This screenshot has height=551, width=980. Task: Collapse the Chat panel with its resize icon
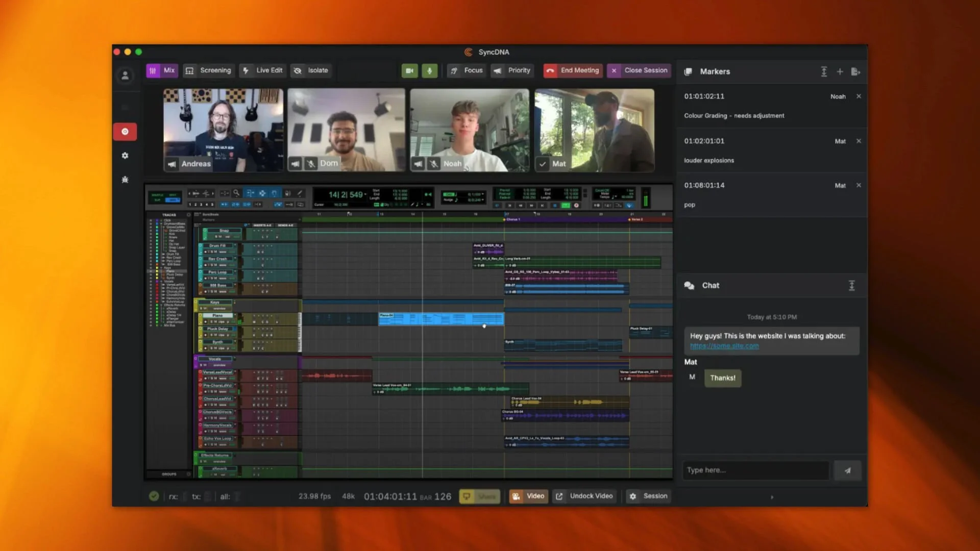[x=851, y=286]
